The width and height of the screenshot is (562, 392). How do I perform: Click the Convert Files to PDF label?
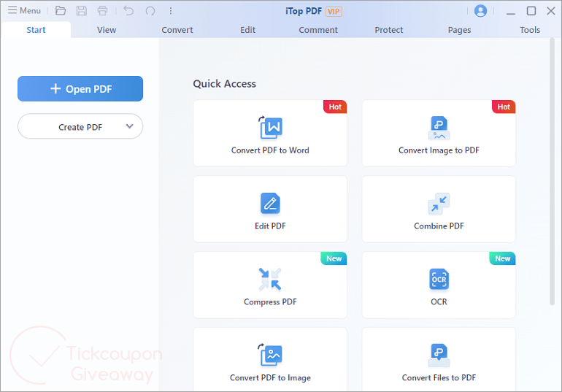click(x=439, y=377)
